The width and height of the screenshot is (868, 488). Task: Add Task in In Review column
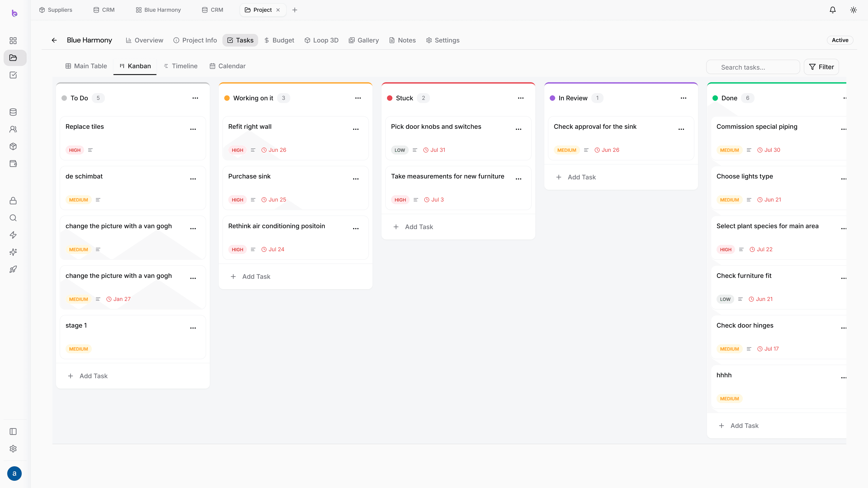pyautogui.click(x=576, y=178)
